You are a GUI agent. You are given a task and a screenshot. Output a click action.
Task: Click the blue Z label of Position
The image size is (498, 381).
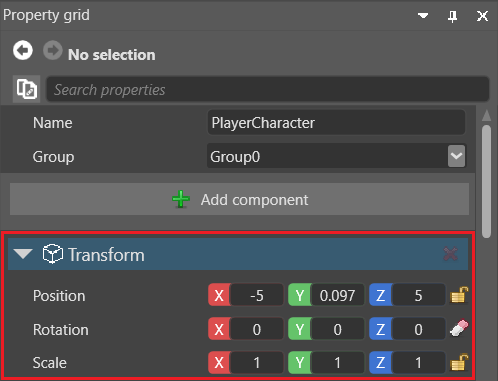pos(381,295)
